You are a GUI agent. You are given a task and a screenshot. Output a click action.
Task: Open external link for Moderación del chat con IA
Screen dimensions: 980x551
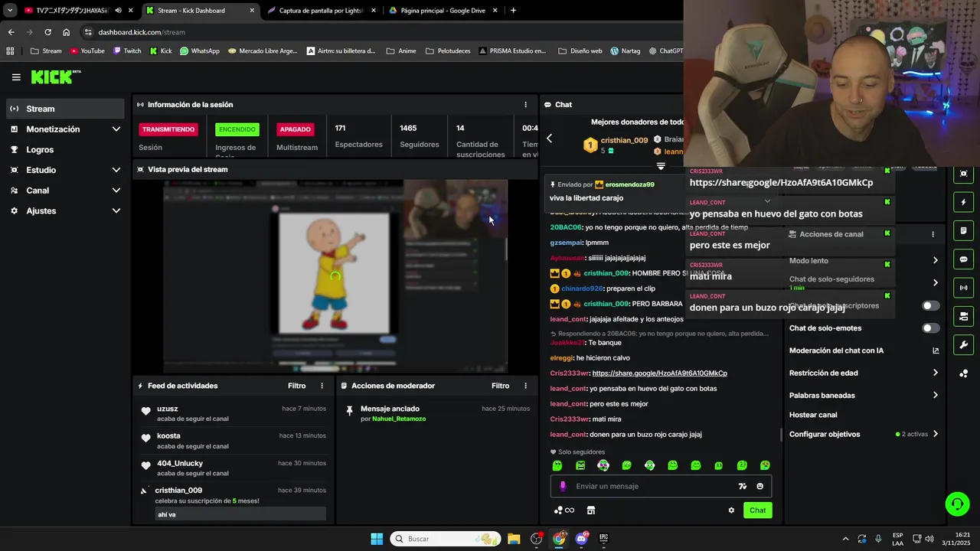936,350
